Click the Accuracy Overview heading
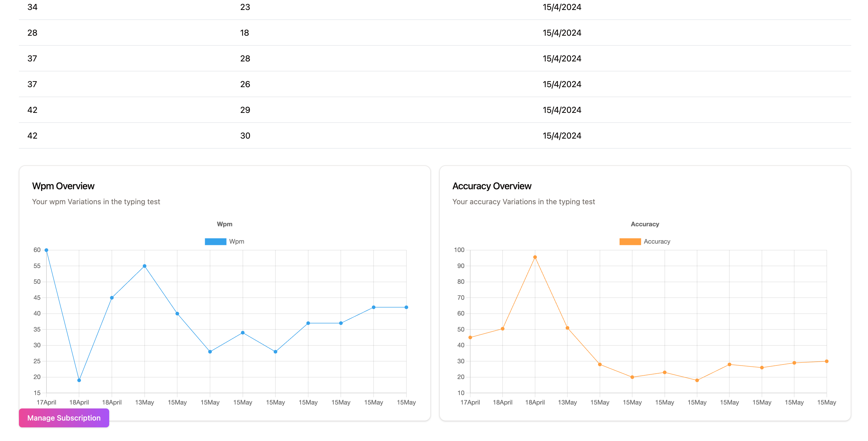868x441 pixels. [x=491, y=186]
